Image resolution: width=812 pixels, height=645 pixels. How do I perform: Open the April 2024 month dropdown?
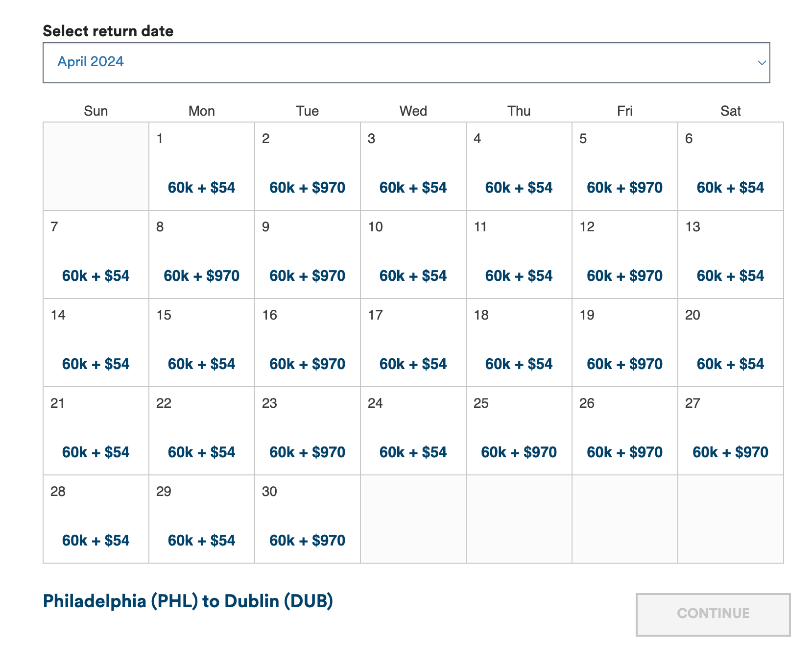coord(406,63)
